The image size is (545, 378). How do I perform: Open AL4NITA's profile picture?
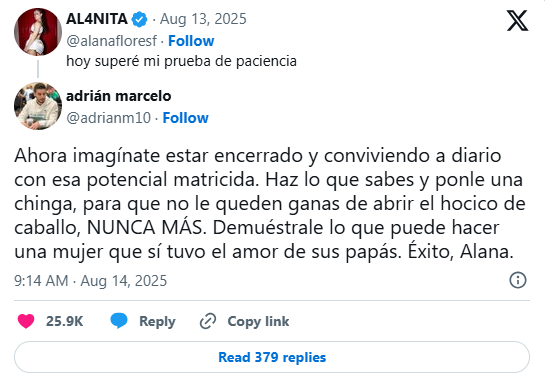click(x=38, y=32)
